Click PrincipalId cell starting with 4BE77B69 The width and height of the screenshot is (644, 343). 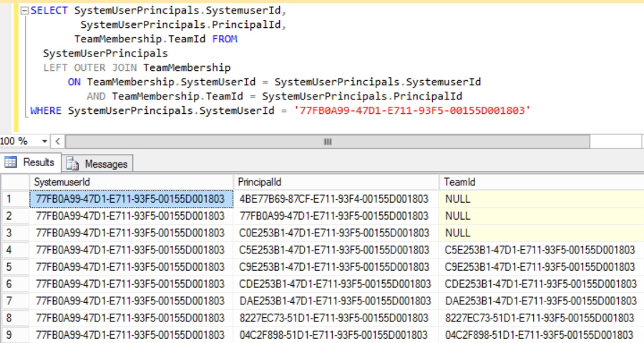pos(336,199)
